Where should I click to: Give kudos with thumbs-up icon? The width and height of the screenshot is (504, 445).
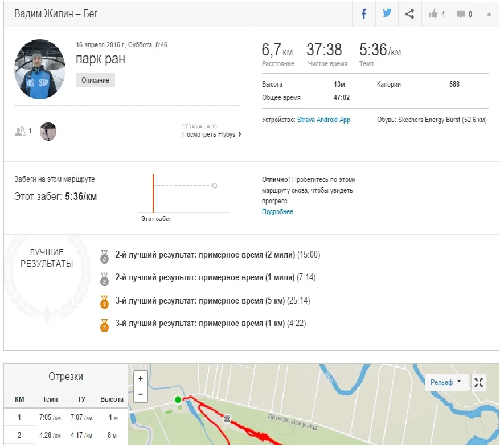click(x=437, y=14)
